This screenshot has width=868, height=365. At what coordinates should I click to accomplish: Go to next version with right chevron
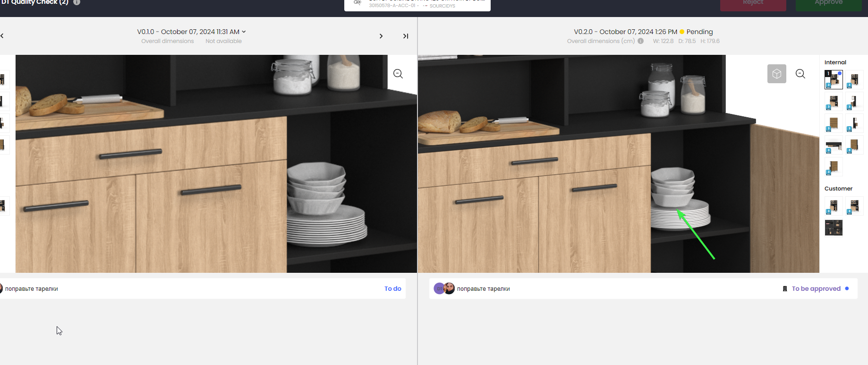pos(381,36)
